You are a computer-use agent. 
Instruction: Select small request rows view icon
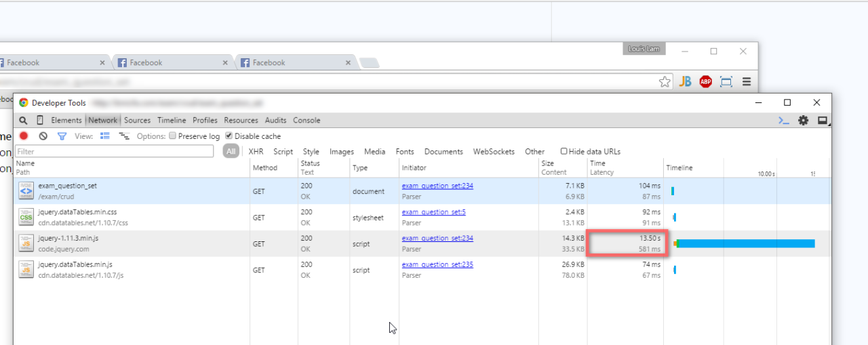point(124,136)
